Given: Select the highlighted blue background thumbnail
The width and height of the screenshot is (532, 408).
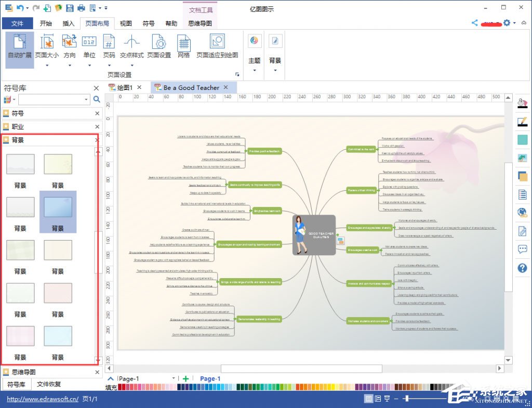Looking at the screenshot, I should coord(58,207).
